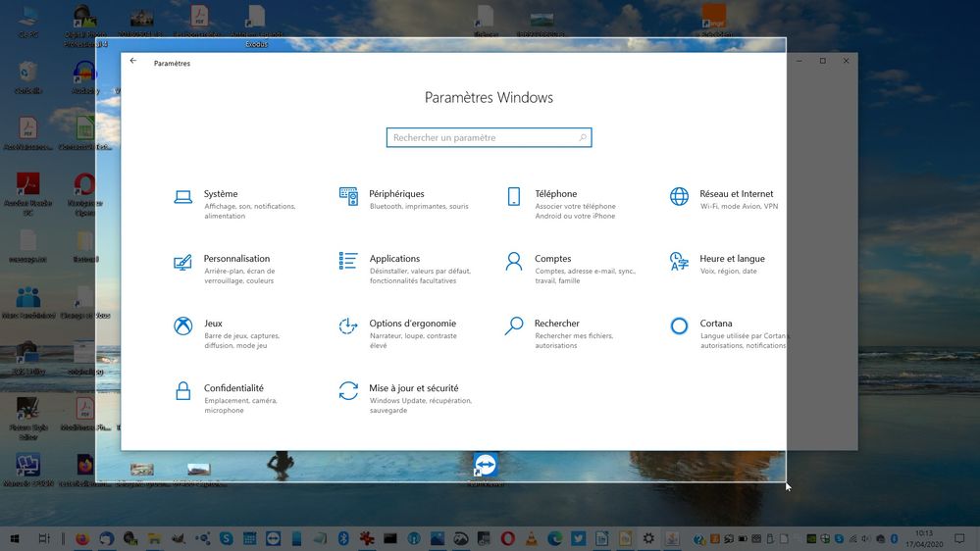Click the 'Rechercher un paramètre' search field
This screenshot has height=551, width=980.
(481, 138)
